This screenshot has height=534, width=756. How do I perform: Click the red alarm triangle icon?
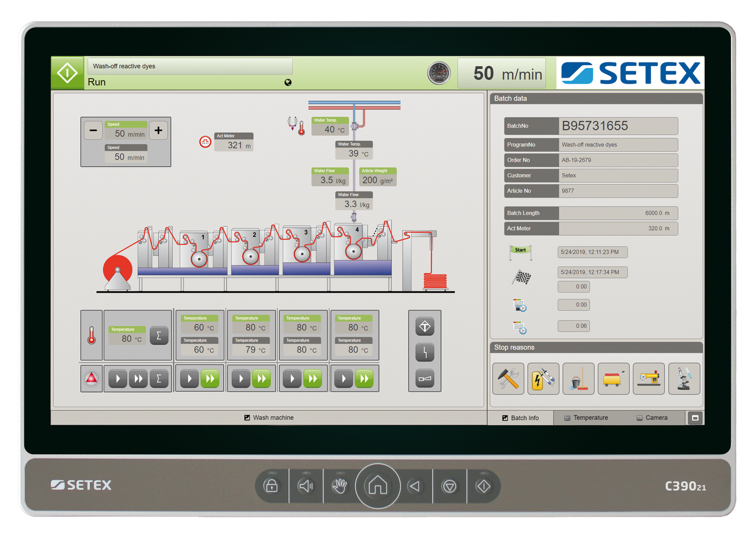[91, 378]
